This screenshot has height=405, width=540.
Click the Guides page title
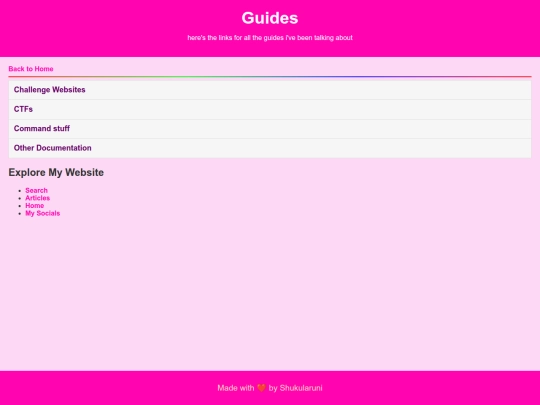click(270, 18)
